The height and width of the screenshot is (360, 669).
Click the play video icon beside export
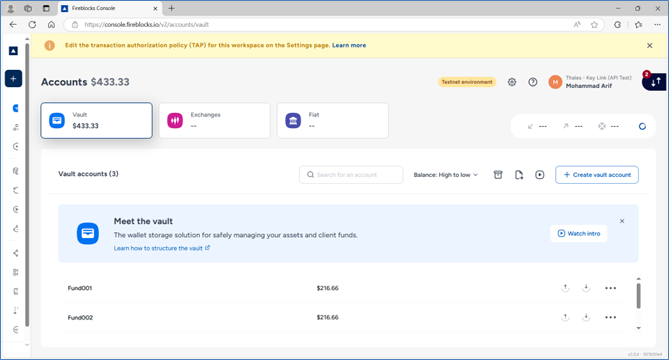tap(540, 175)
